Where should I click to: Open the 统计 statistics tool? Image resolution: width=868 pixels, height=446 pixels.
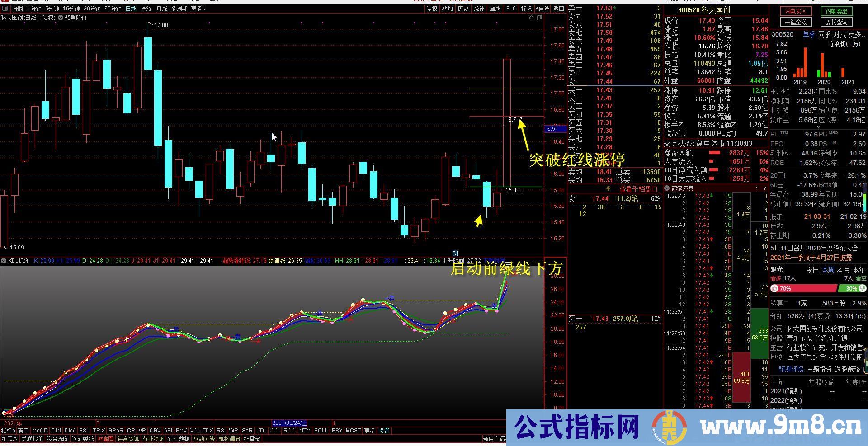478,9
